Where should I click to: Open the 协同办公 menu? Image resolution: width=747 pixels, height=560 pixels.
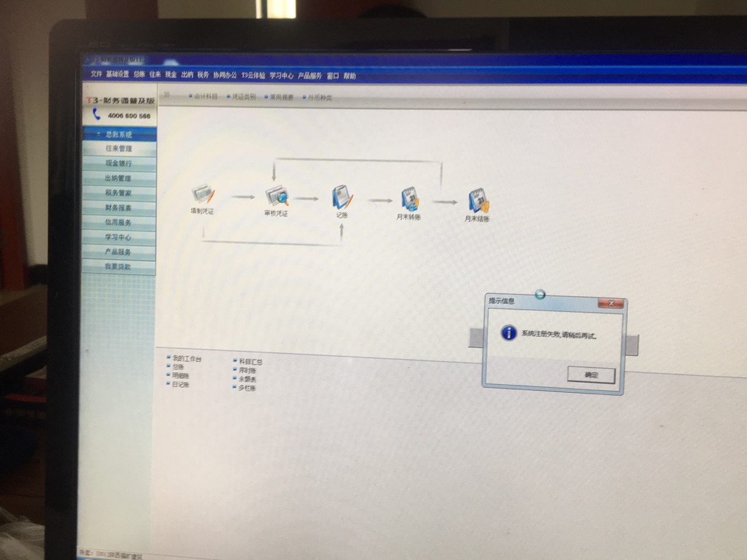tap(225, 75)
